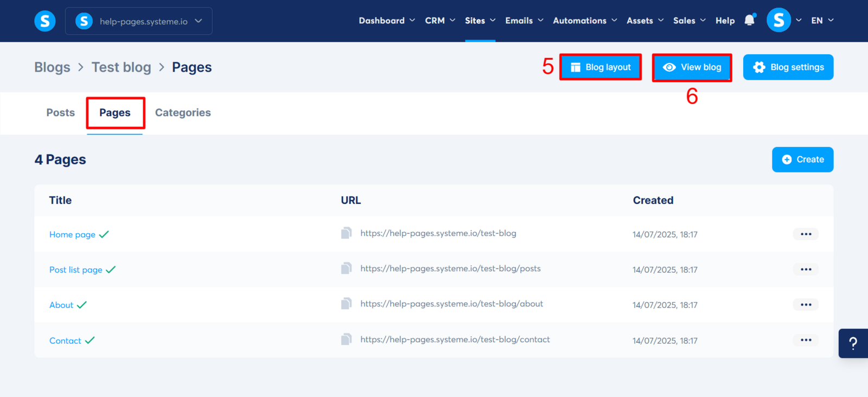Screen dimensions: 868x397
Task: Select the Pages tab
Action: (115, 112)
